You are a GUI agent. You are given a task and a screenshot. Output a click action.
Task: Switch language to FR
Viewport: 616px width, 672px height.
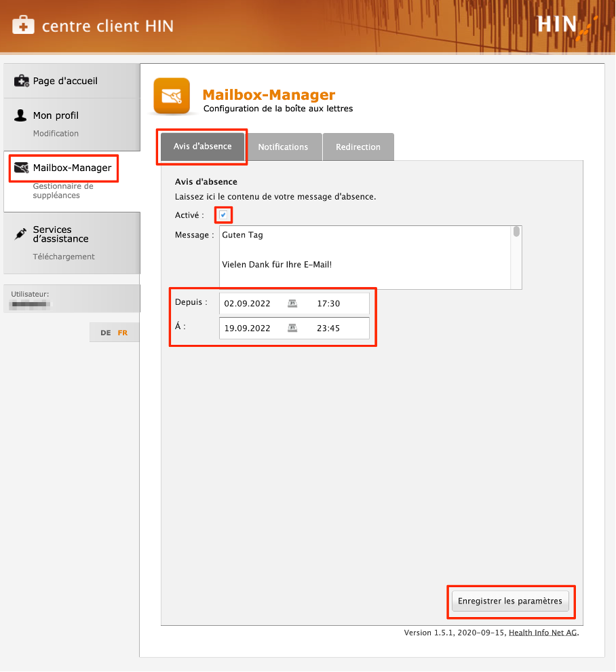click(122, 333)
